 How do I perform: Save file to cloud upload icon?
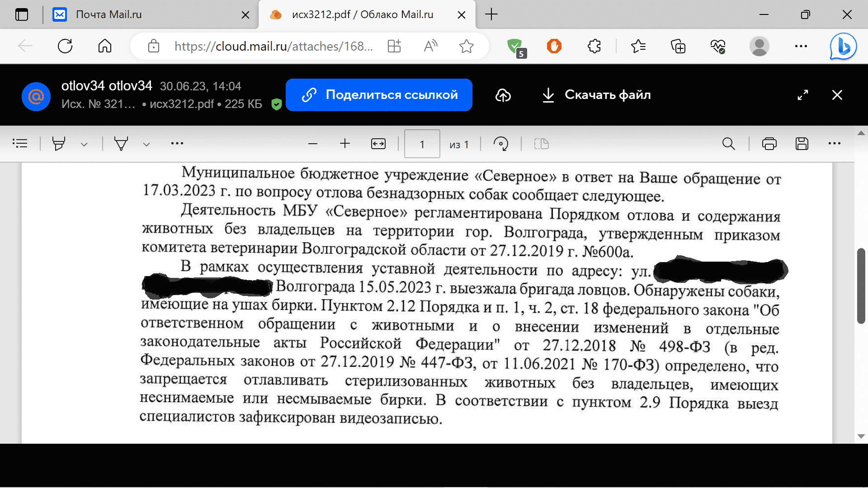503,95
